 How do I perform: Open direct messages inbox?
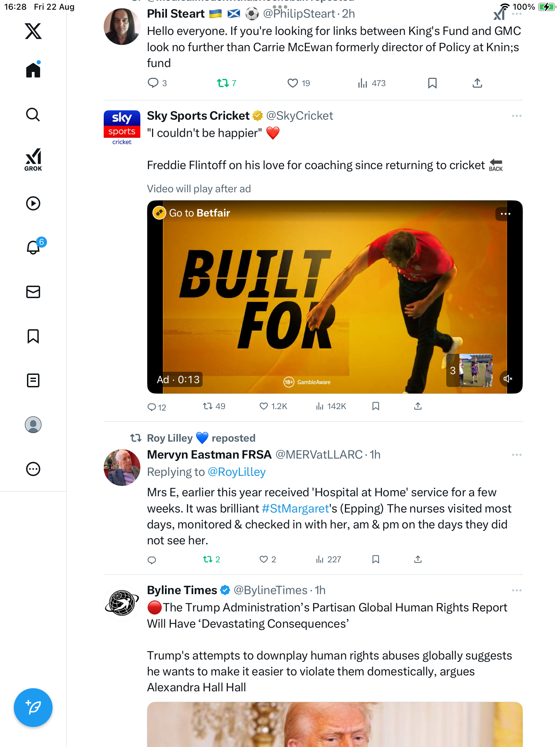point(33,292)
